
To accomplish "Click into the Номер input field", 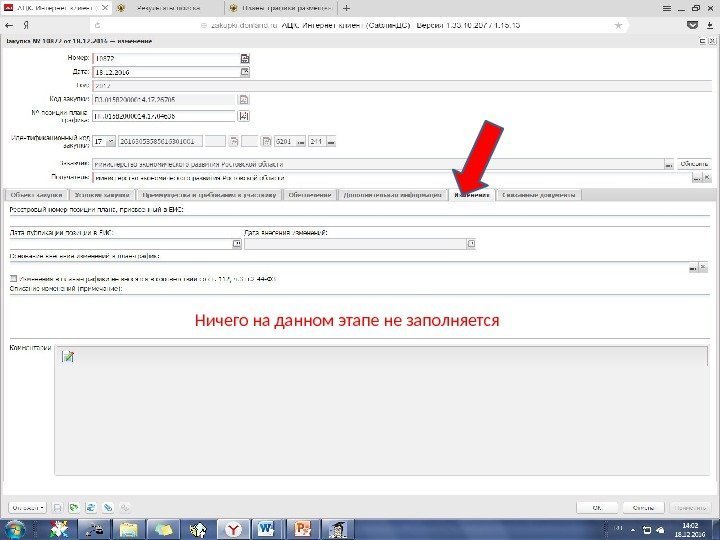I will tap(166, 58).
